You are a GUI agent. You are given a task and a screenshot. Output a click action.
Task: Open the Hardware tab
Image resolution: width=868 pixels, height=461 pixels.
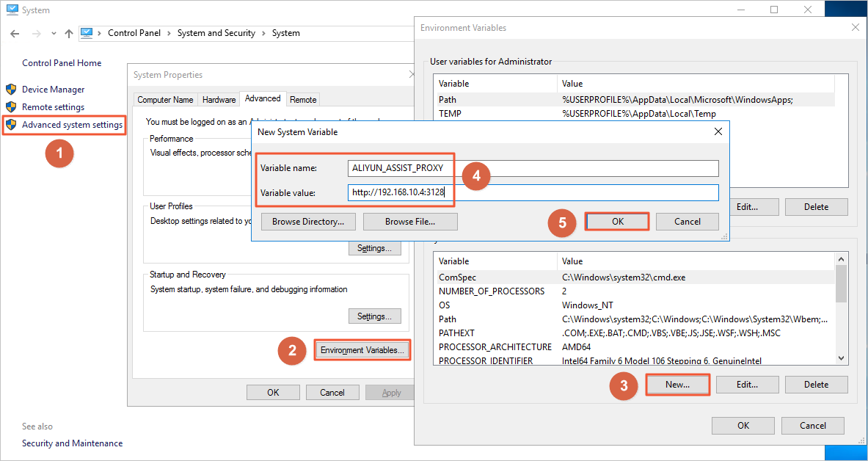[x=219, y=100]
